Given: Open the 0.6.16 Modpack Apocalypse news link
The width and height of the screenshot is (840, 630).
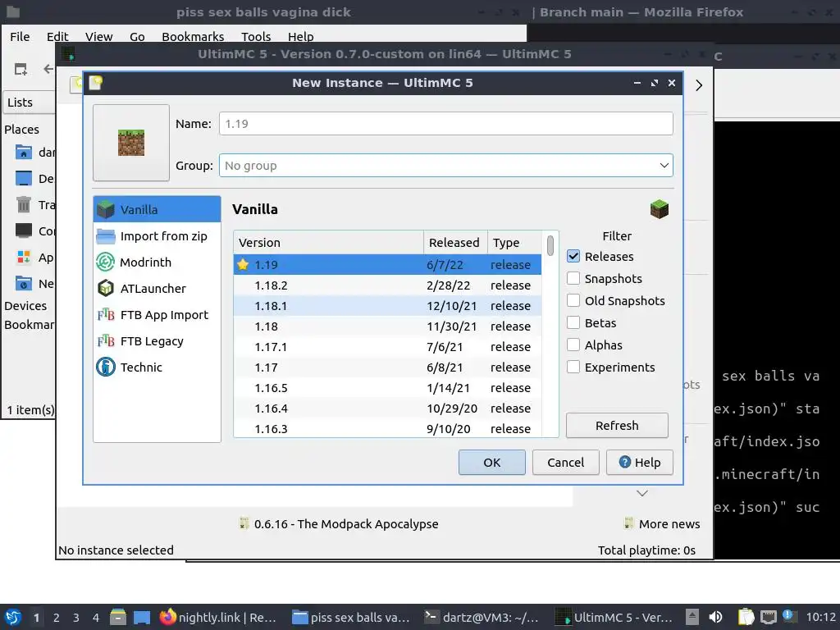Looking at the screenshot, I should tap(339, 524).
